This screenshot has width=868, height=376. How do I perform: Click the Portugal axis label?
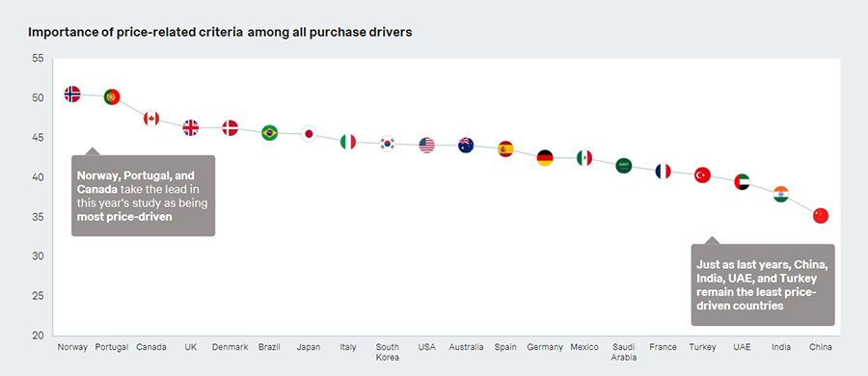click(x=112, y=347)
